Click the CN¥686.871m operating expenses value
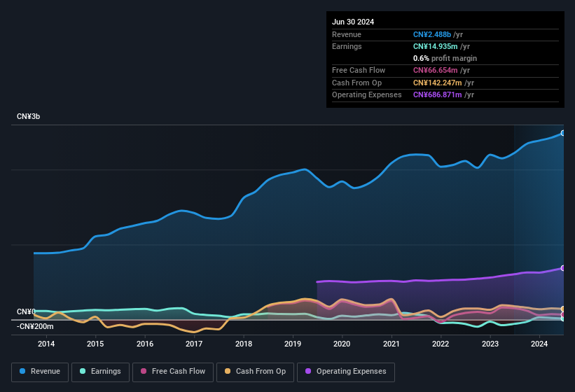Image resolution: width=575 pixels, height=392 pixels. tap(438, 95)
